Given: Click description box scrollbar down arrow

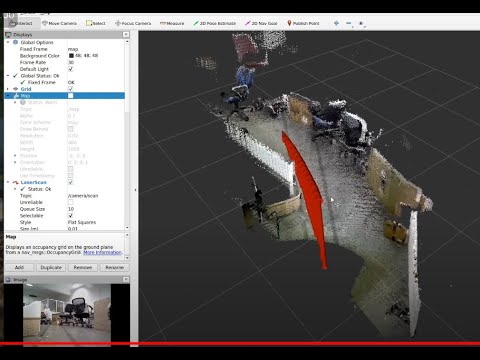Looking at the screenshot, I should tap(127, 257).
